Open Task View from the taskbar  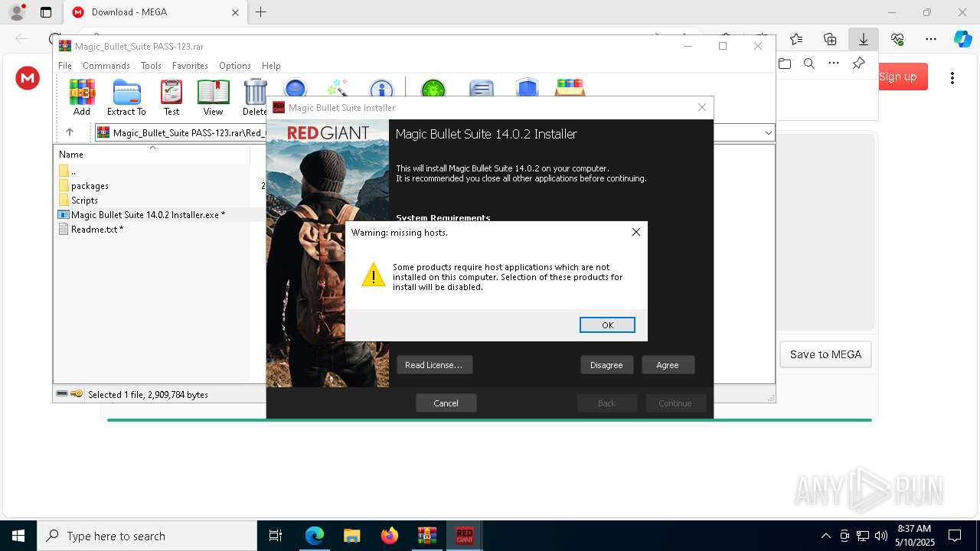[276, 536]
